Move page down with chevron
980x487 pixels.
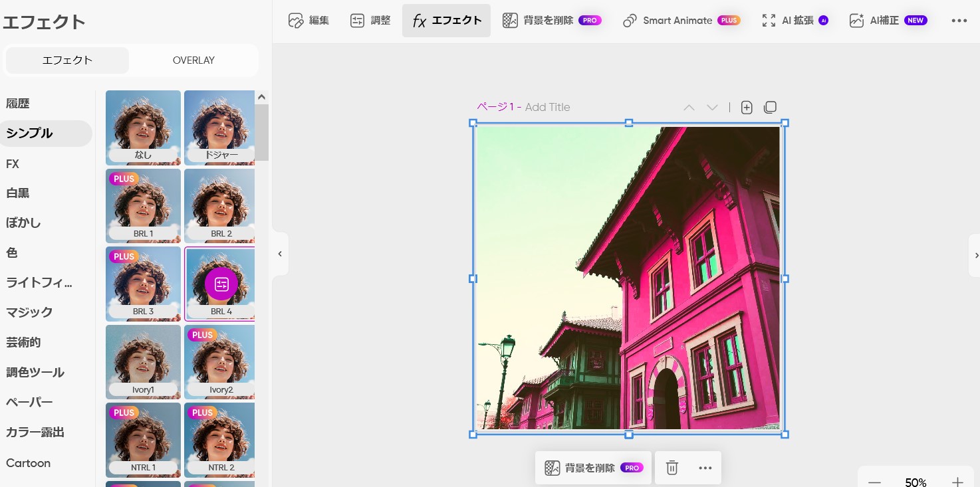tap(712, 108)
